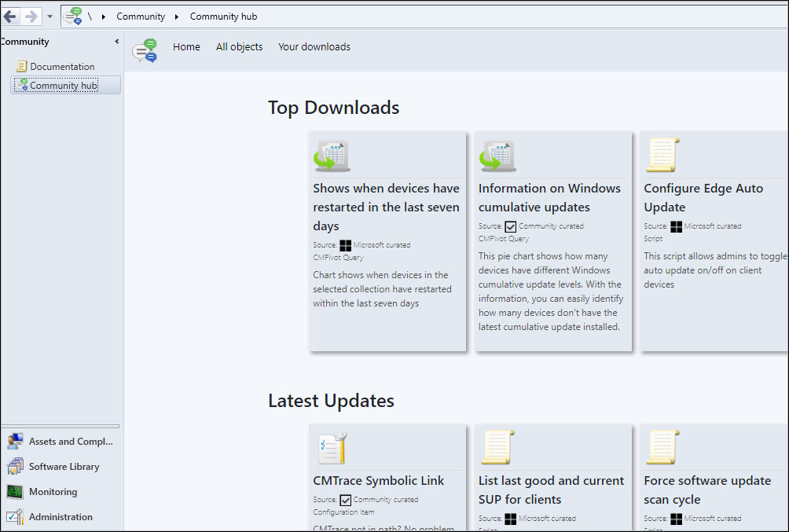The width and height of the screenshot is (789, 532).
Task: Collapse the Community navigation pane
Action: coord(117,42)
